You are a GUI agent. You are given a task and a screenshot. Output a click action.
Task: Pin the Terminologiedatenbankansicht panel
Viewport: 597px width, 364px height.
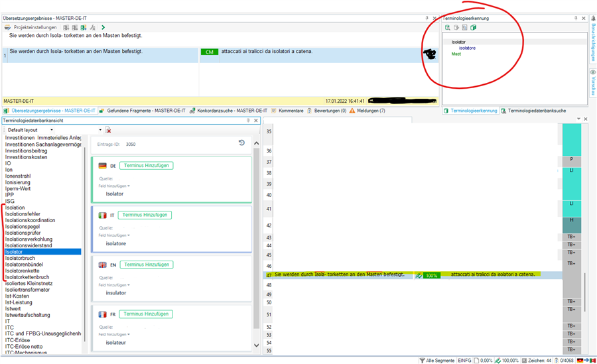pos(248,120)
